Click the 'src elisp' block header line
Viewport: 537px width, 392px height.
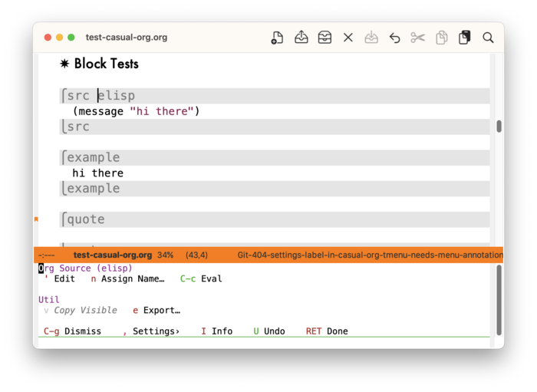click(x=275, y=96)
